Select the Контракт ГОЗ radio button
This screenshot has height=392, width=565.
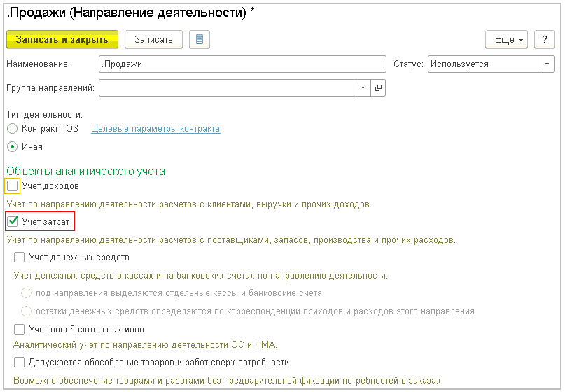pyautogui.click(x=12, y=129)
